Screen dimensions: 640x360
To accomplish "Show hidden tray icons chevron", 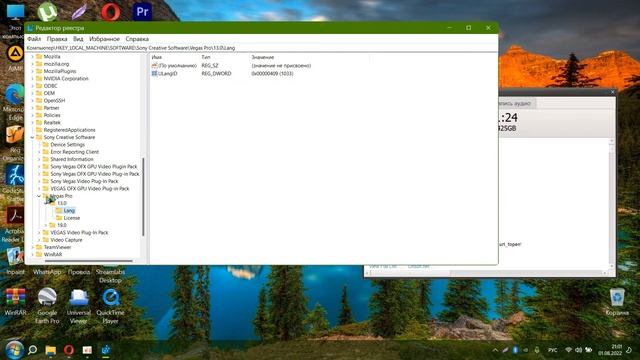I will tap(495, 350).
